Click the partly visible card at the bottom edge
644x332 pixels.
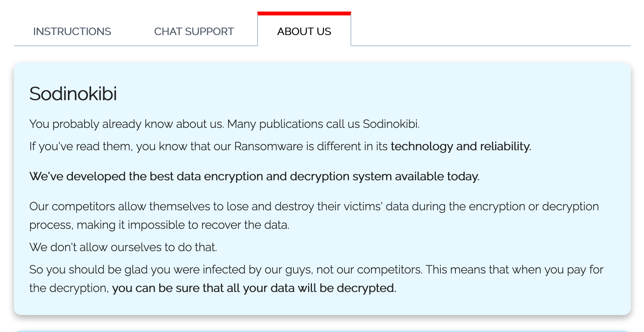tap(322, 331)
